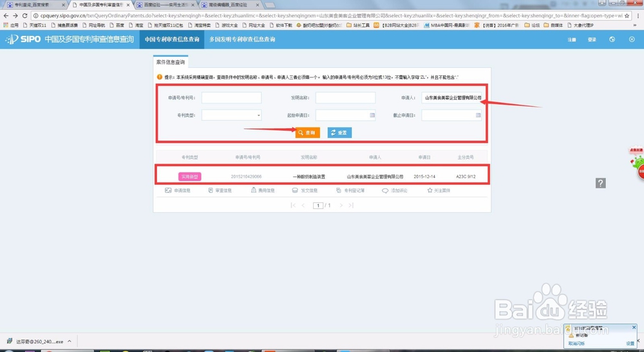Switch to 高级编辑器_百度经验 browser tab

click(231, 5)
